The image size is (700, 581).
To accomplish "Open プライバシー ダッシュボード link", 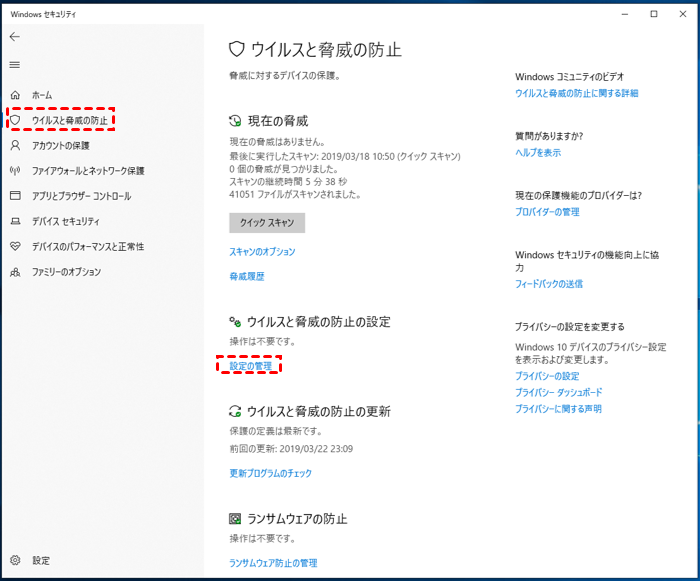I will pos(558,392).
